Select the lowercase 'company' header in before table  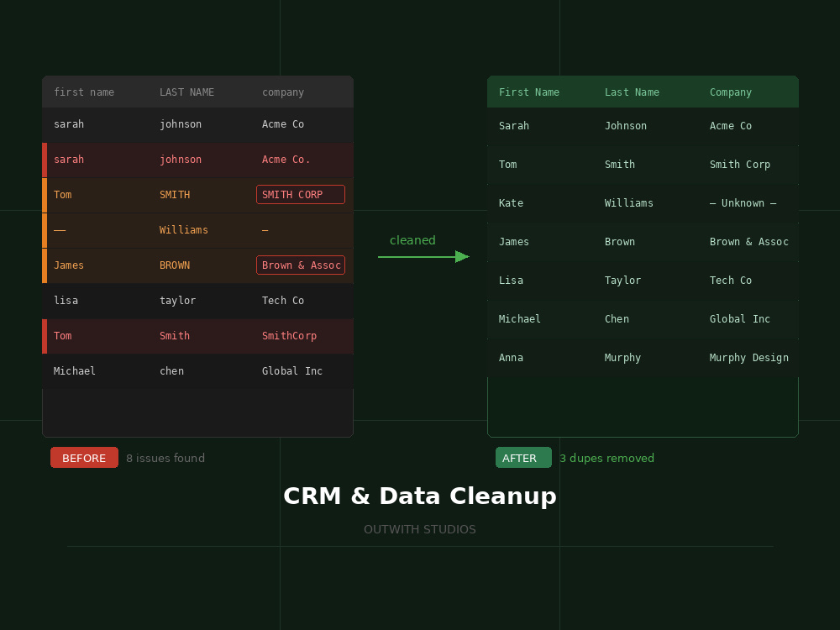tap(283, 92)
